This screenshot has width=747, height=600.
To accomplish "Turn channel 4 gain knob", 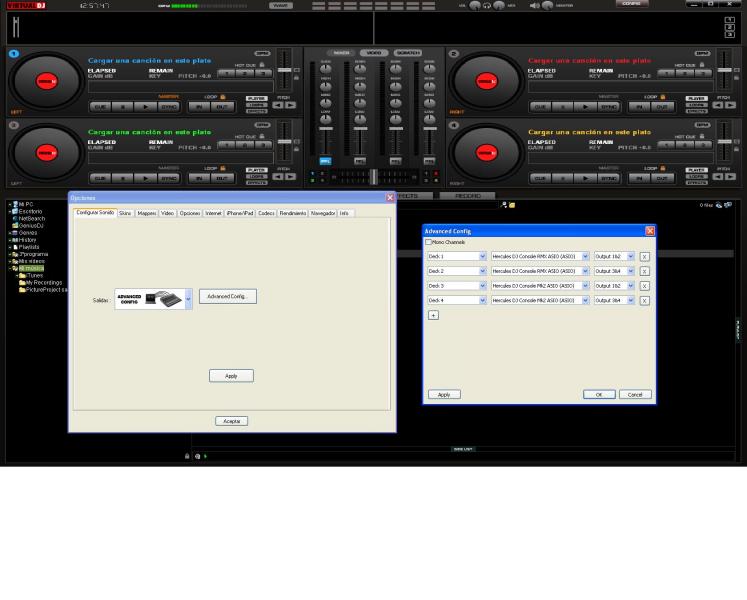I will pos(429,69).
